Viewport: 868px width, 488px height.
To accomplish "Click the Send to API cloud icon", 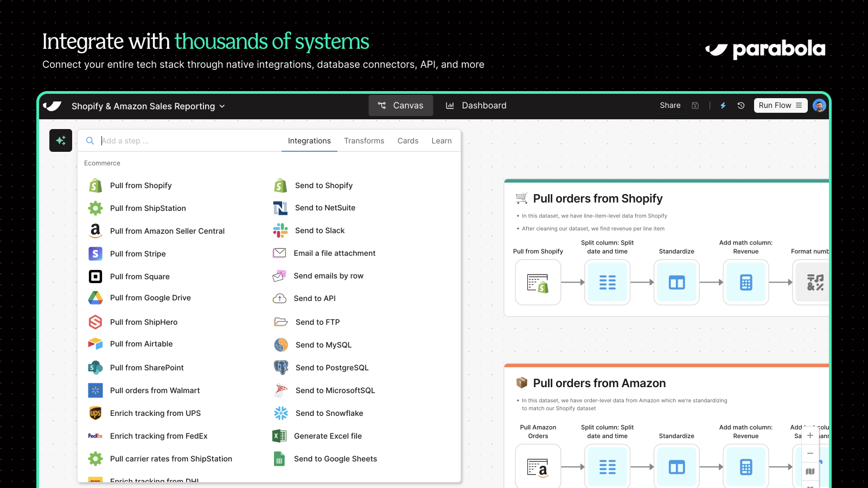I will tap(279, 298).
